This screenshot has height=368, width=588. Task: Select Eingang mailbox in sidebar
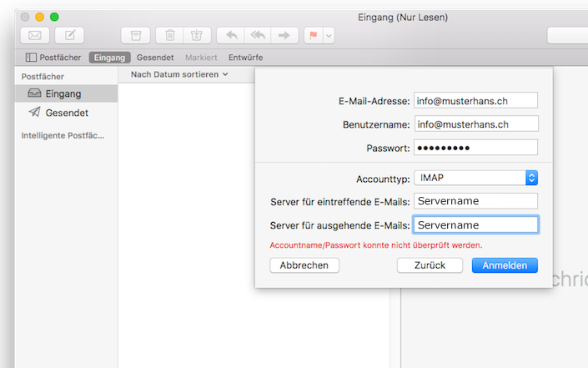(63, 93)
